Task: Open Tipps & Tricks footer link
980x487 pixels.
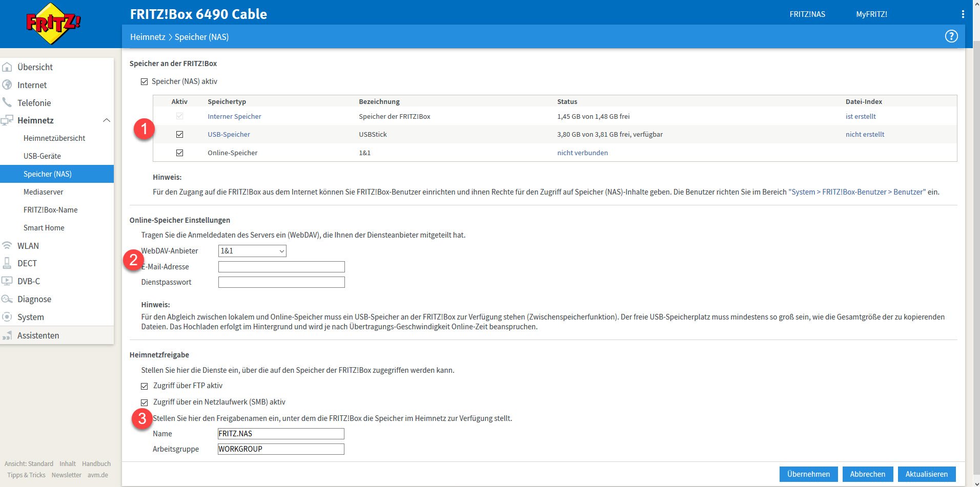Action: [26, 475]
